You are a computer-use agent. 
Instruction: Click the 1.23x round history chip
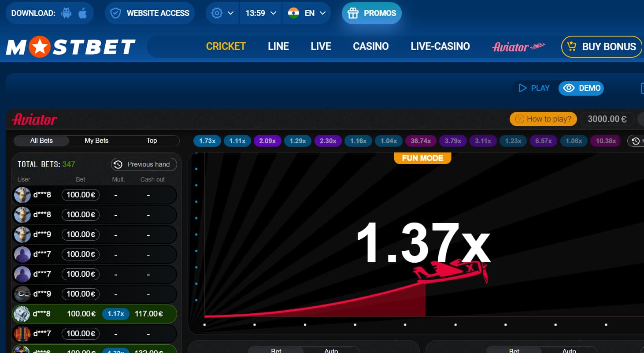[513, 141]
